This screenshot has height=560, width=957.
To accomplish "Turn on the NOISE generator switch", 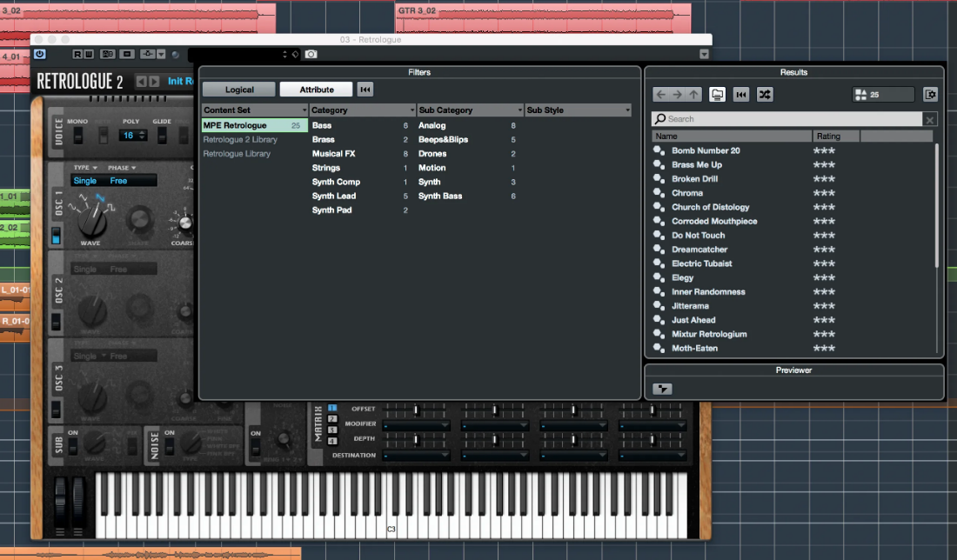I will coord(170,447).
